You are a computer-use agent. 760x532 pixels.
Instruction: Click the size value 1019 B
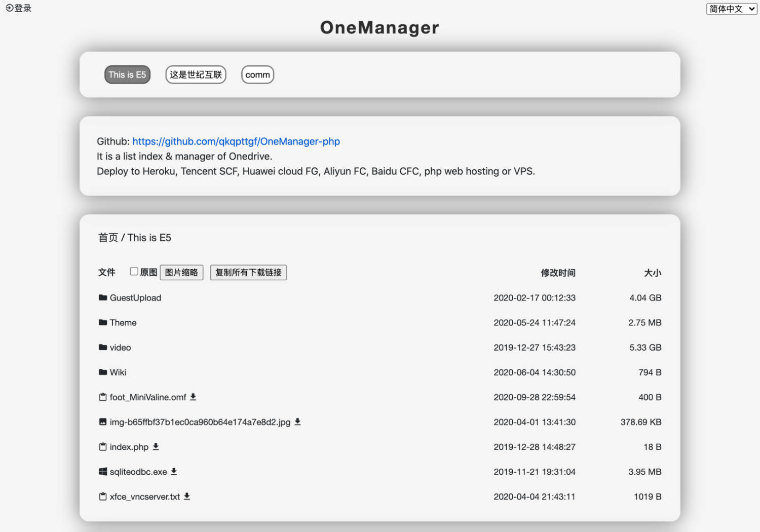click(648, 497)
